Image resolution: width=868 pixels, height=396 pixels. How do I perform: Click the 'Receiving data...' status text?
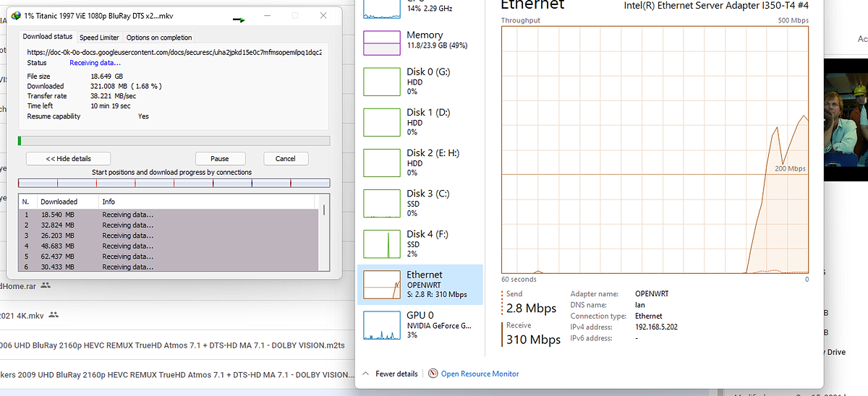click(x=95, y=63)
